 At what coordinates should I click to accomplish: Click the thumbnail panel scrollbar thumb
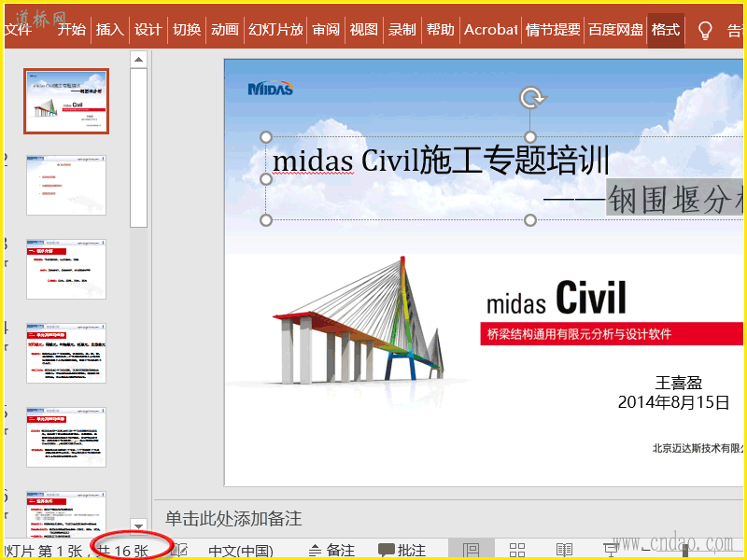point(138,147)
